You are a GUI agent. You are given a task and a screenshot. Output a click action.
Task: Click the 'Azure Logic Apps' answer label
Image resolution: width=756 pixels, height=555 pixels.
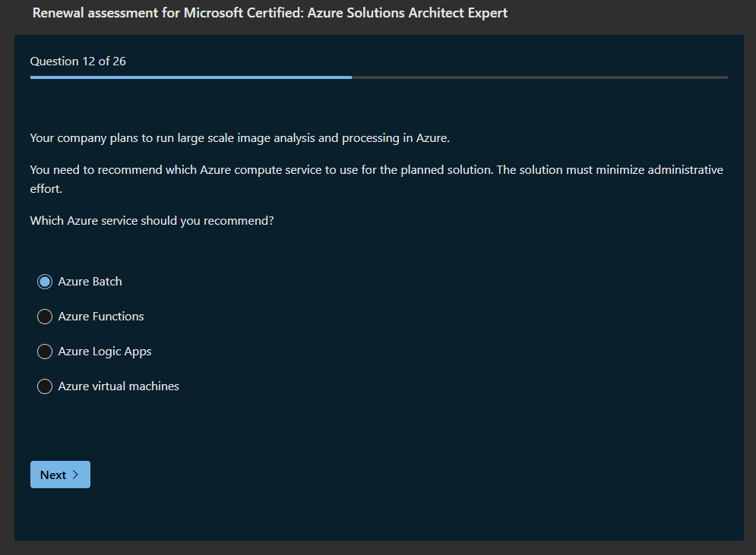105,352
